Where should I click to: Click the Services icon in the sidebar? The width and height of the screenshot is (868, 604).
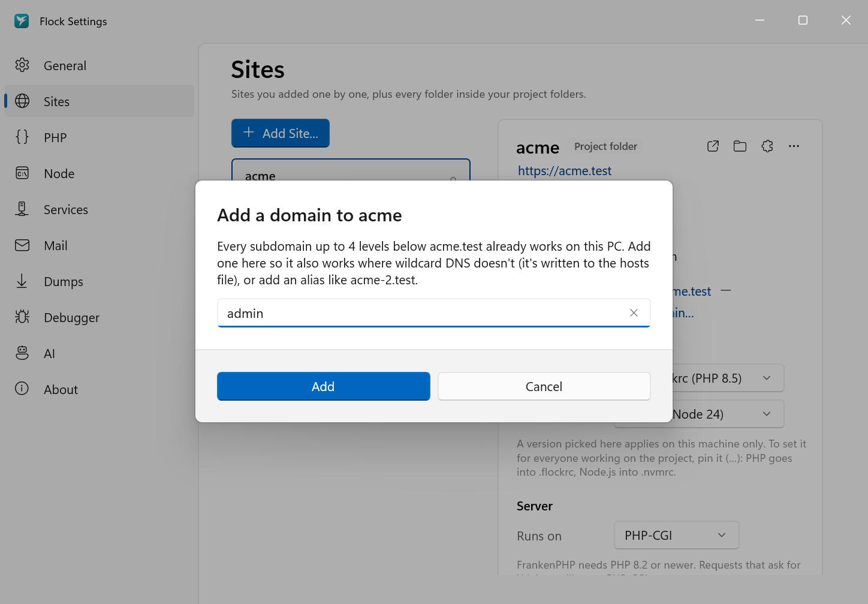pos(22,209)
